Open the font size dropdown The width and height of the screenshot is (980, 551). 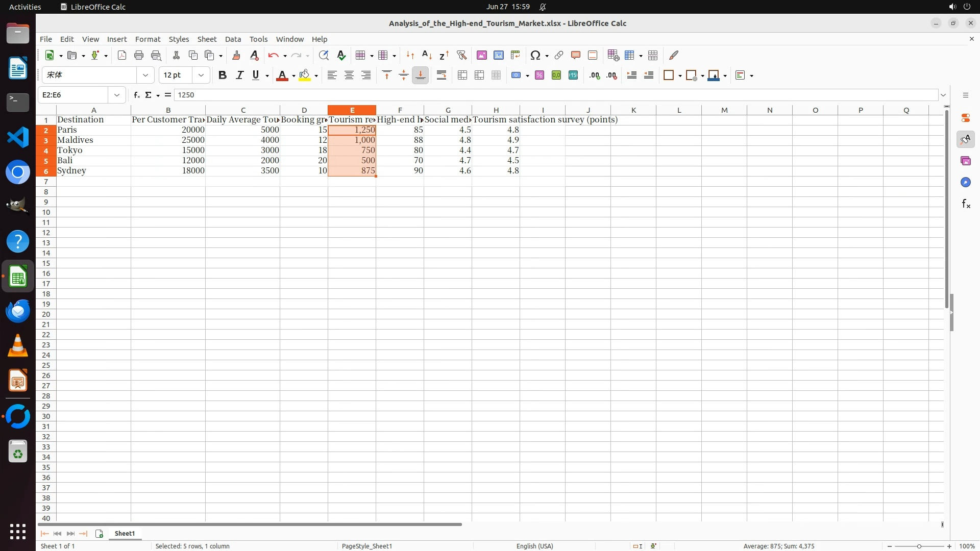click(201, 76)
